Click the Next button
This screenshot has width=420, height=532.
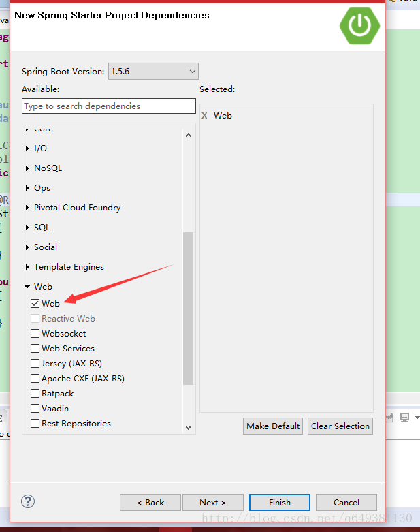point(213,503)
